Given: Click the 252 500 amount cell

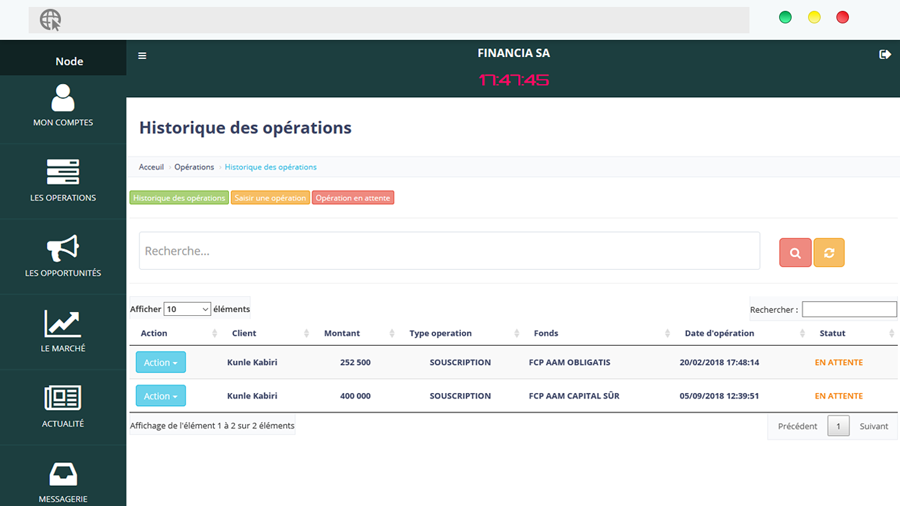Looking at the screenshot, I should click(x=355, y=363).
